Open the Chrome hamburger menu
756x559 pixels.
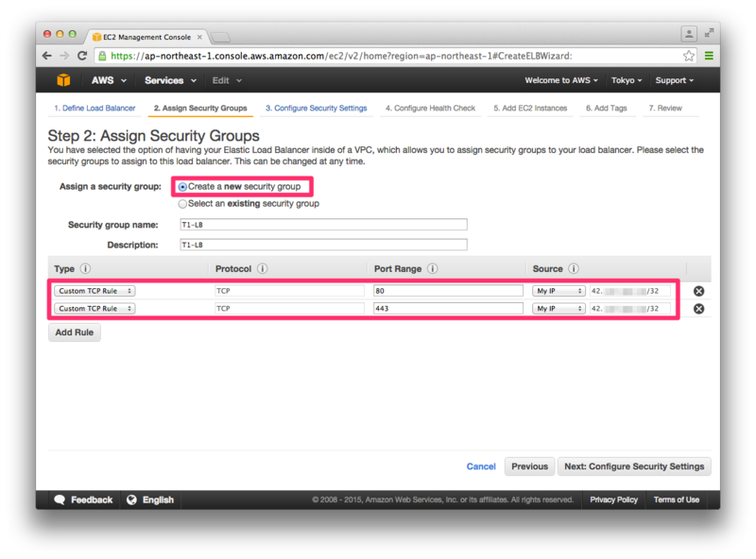tap(709, 56)
